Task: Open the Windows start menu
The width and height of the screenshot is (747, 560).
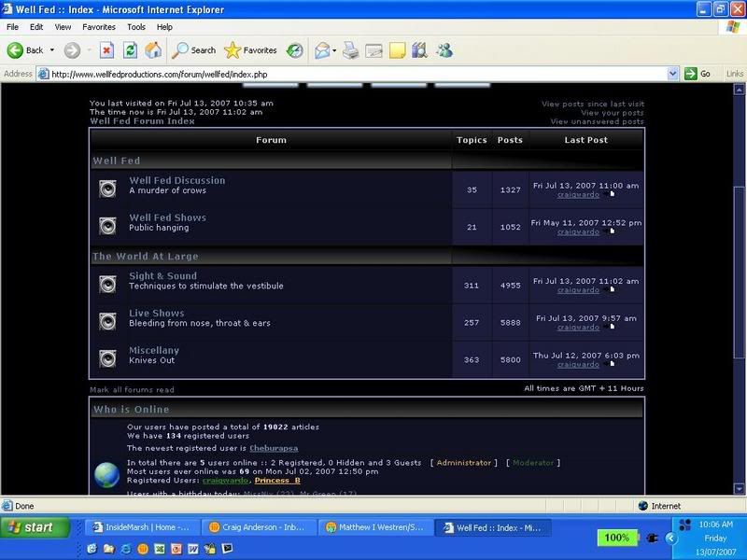Action: tap(35, 527)
